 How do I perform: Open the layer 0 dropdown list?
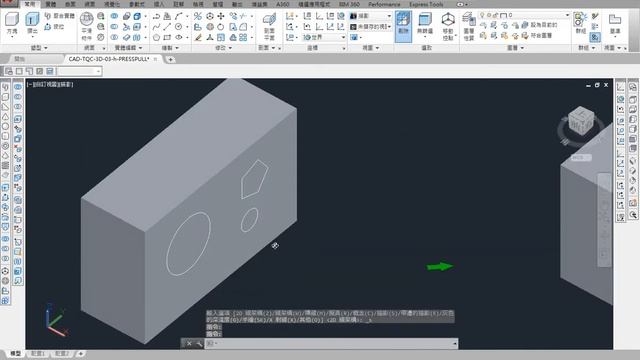coord(567,15)
